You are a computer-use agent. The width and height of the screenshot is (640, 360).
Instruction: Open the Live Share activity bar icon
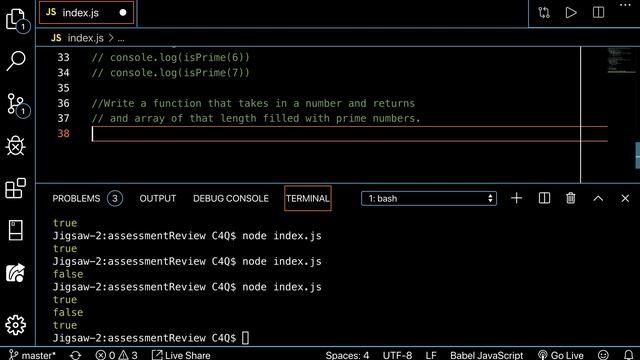click(16, 273)
